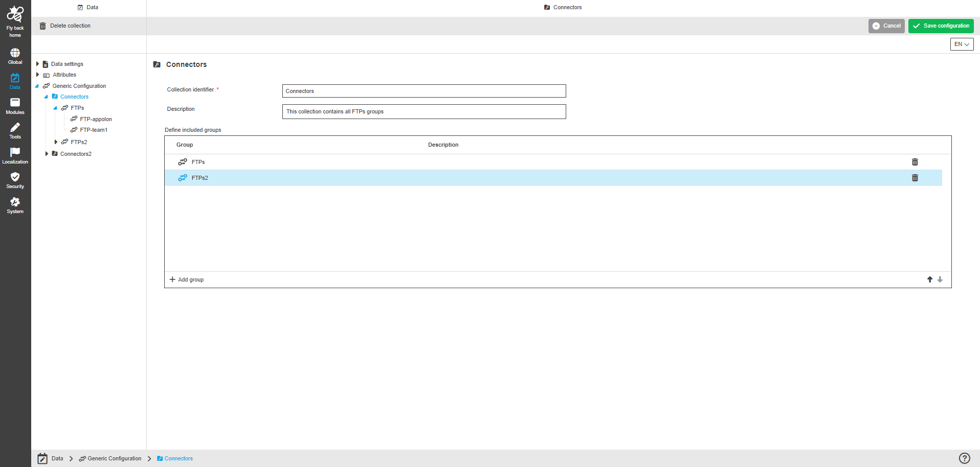Delete the FTPs2 group row

(x=915, y=178)
